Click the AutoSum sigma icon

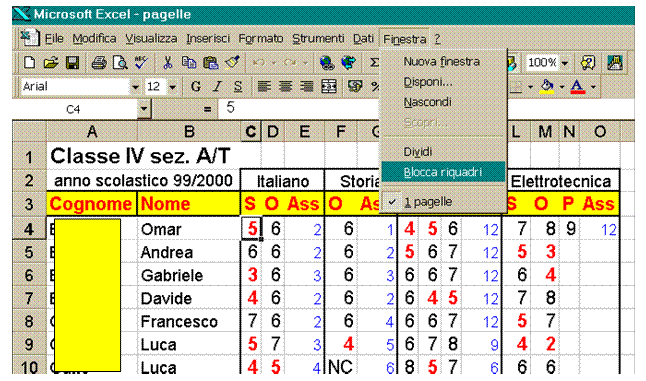(374, 63)
